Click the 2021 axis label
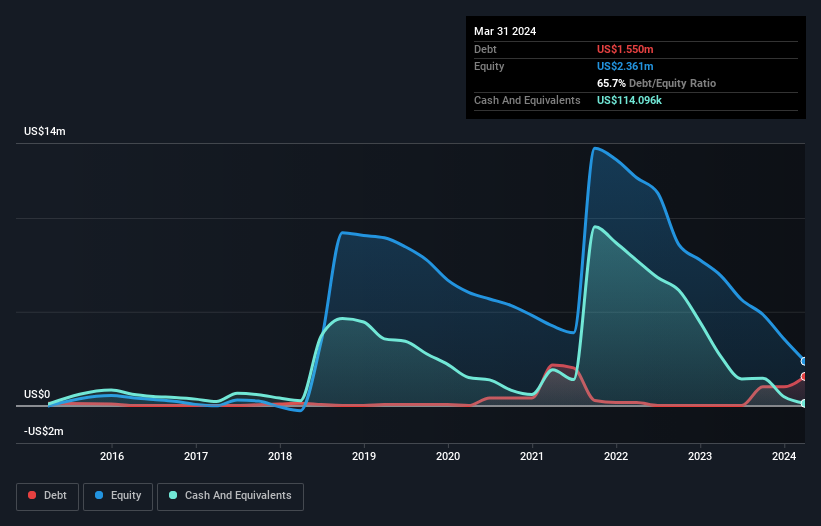This screenshot has height=526, width=821. click(x=532, y=456)
